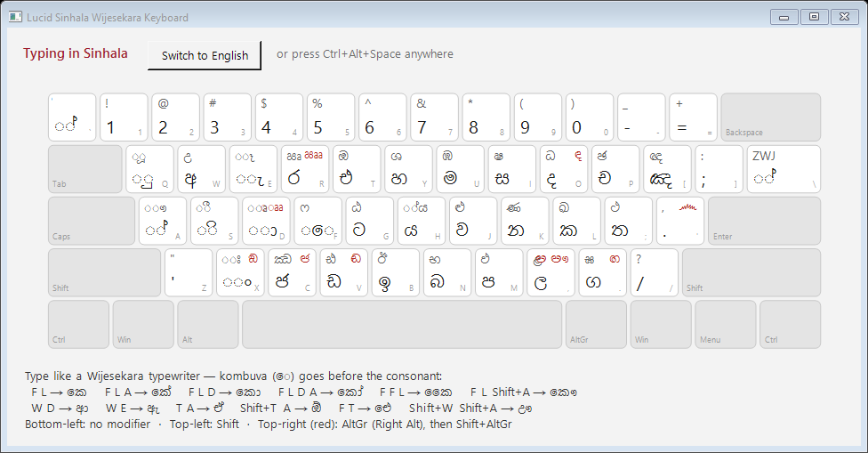Screen dimensions: 868x453
Task: Tap the V key with ඩ
Action: coord(344,272)
